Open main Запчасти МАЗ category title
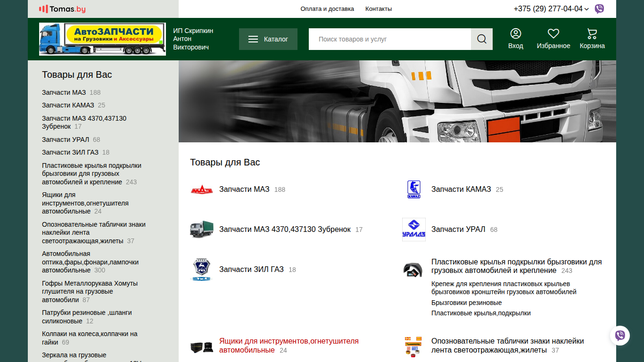Screen dimensions: 644x362 click(x=244, y=189)
